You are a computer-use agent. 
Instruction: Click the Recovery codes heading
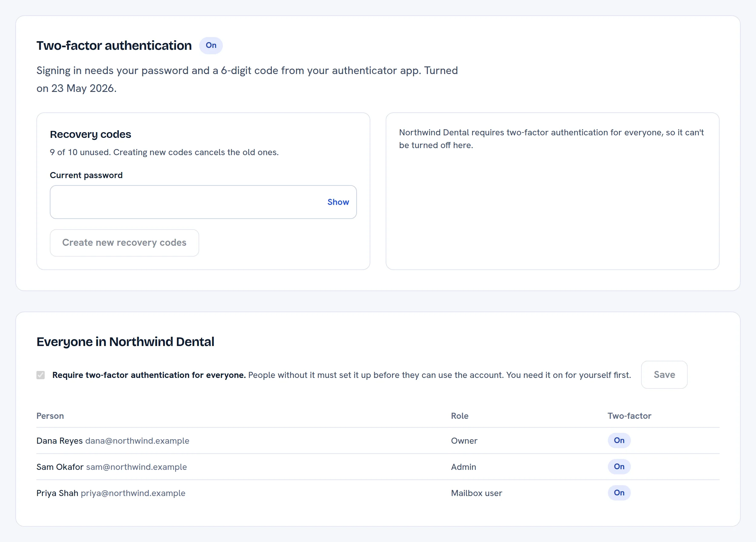90,134
